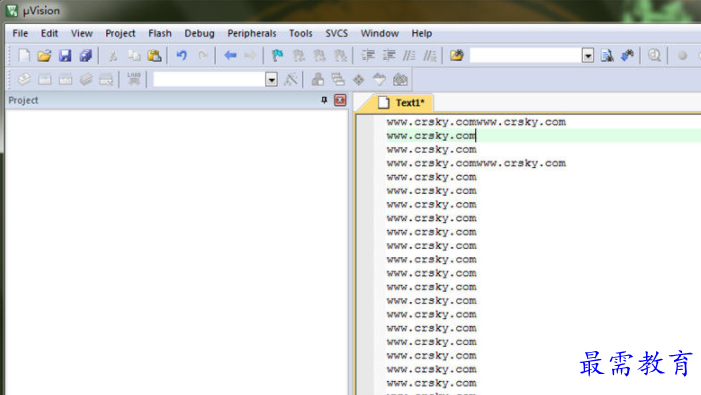This screenshot has width=701, height=395.
Task: Go to previous bookmark icon
Action: click(x=299, y=55)
